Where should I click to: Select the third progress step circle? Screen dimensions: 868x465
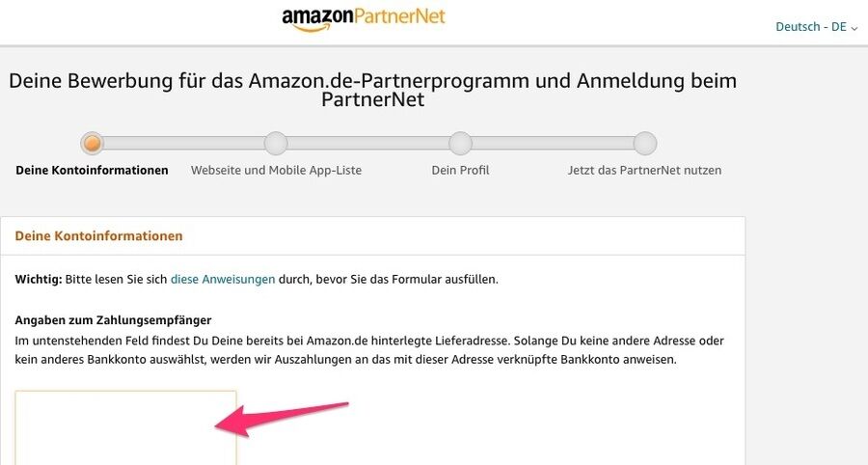click(460, 144)
